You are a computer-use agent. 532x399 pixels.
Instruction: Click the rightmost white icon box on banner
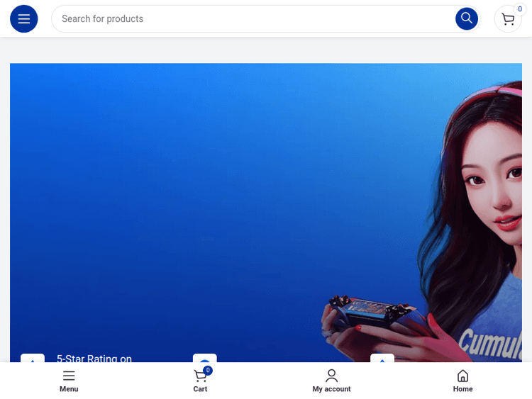(382, 359)
